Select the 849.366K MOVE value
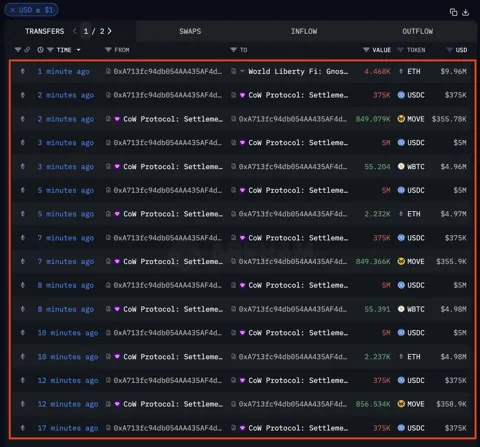The image size is (480, 447). [x=373, y=262]
